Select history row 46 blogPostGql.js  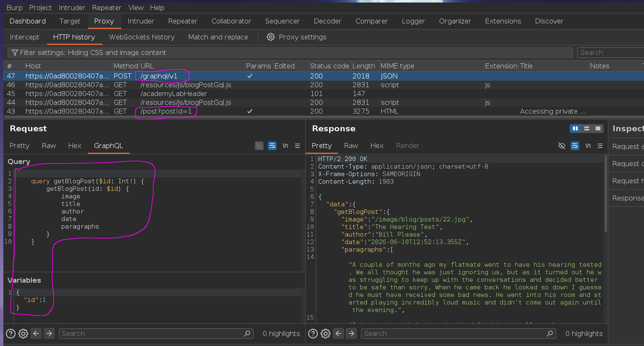tap(323, 85)
